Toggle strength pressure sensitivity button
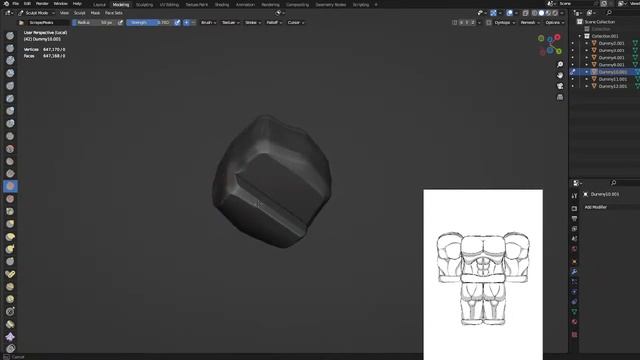The image size is (640, 360). coord(177,22)
